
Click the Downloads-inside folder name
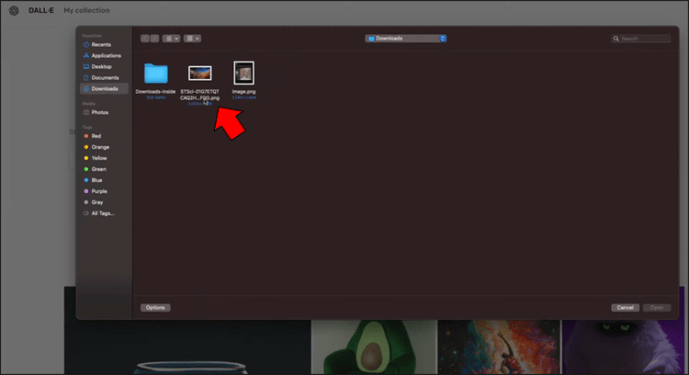pos(156,91)
